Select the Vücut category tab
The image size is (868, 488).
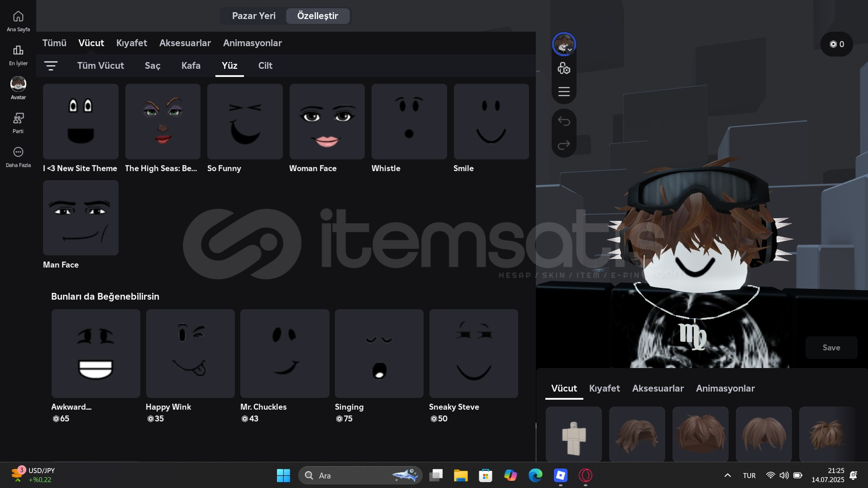[91, 43]
